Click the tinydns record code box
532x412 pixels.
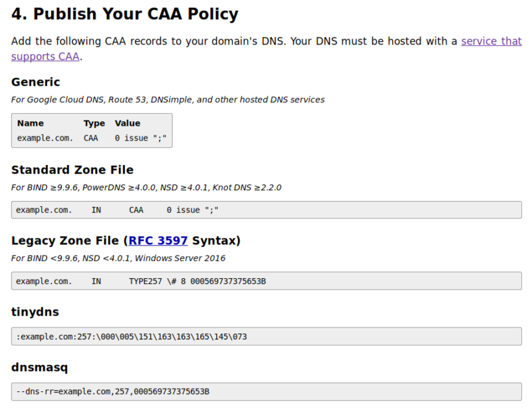[x=266, y=336]
